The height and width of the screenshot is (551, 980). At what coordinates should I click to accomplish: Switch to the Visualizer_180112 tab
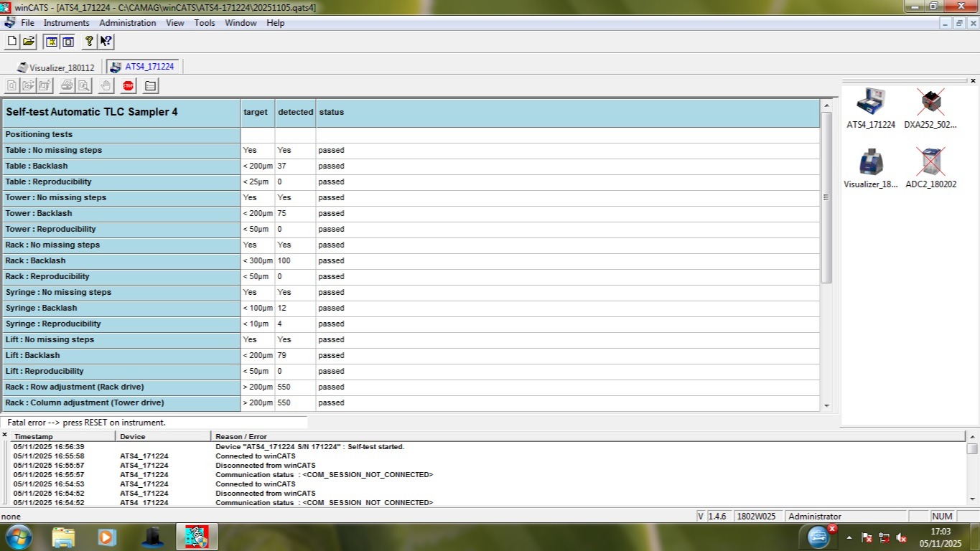click(x=61, y=66)
